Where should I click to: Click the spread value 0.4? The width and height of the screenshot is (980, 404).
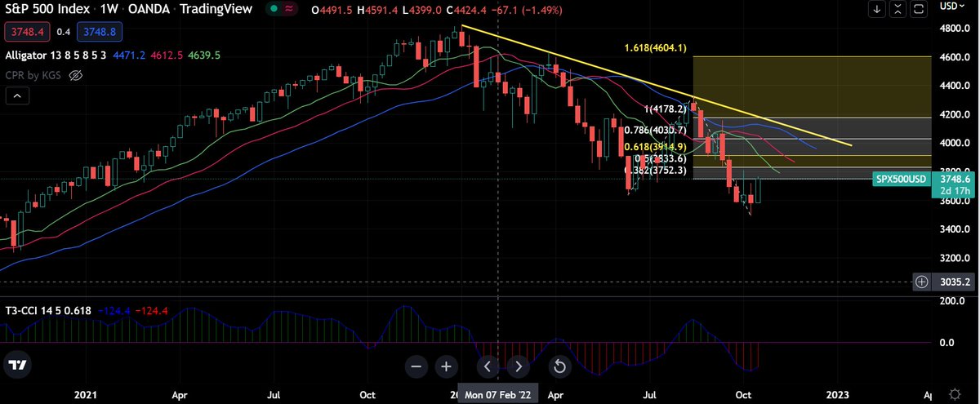pyautogui.click(x=64, y=33)
